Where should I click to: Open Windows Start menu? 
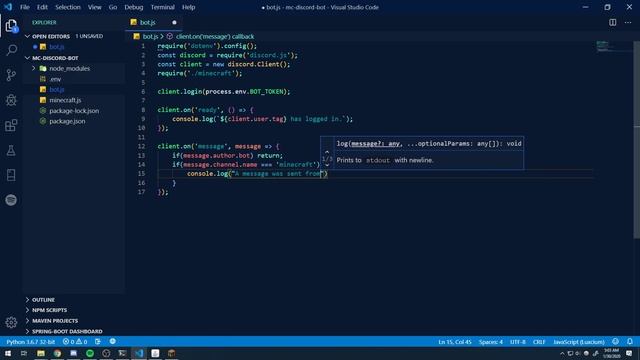point(8,353)
